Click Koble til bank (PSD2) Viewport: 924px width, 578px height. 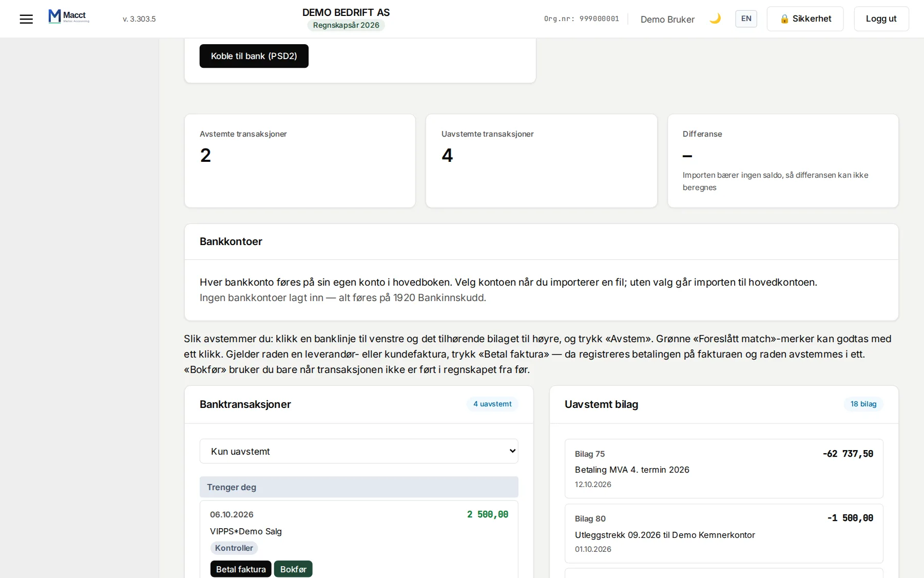click(x=254, y=56)
